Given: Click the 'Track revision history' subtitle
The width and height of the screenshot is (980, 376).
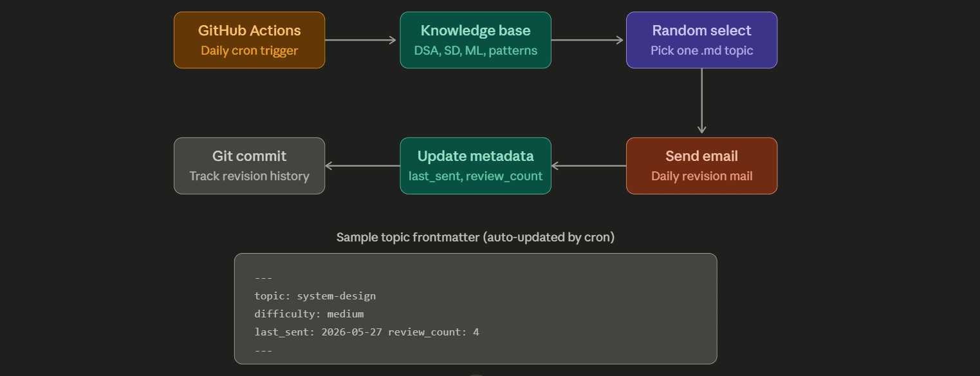Looking at the screenshot, I should pos(249,176).
